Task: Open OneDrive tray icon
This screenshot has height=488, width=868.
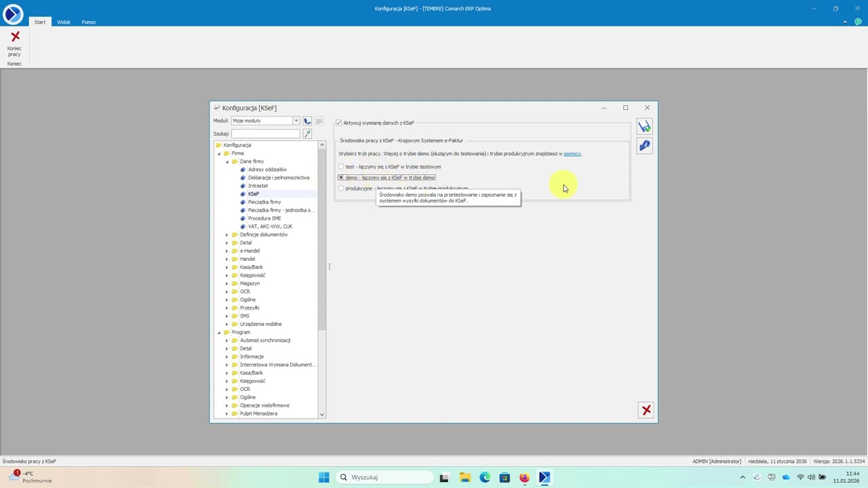Action: tap(786, 477)
